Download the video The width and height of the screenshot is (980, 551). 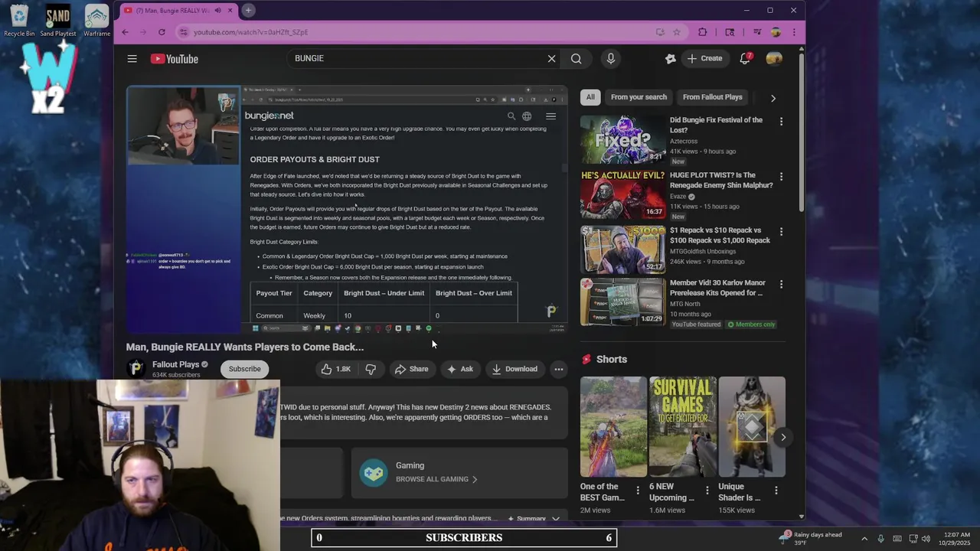point(514,369)
